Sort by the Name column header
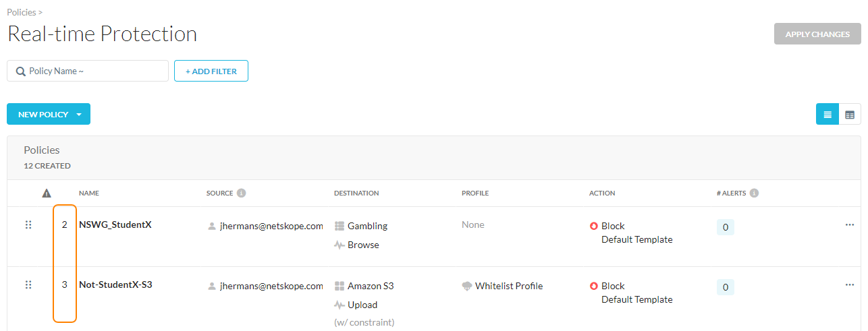 [x=89, y=193]
